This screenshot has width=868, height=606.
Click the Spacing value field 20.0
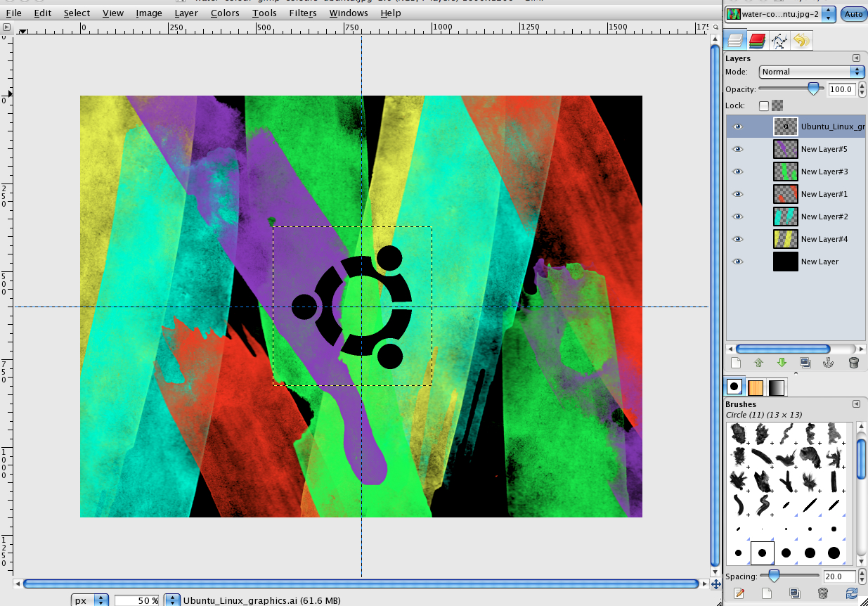click(839, 576)
